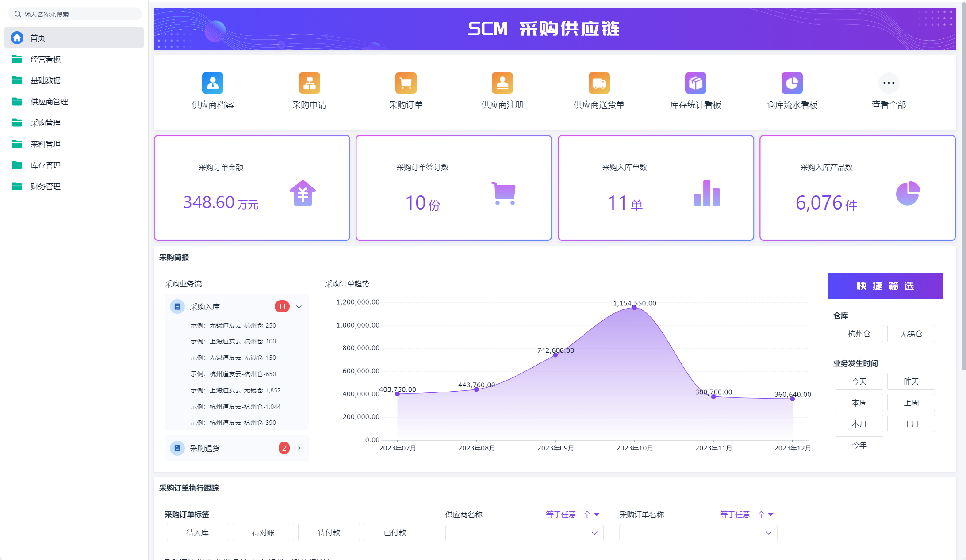Expand the 采购退货 section
This screenshot has width=966, height=560.
click(x=299, y=448)
